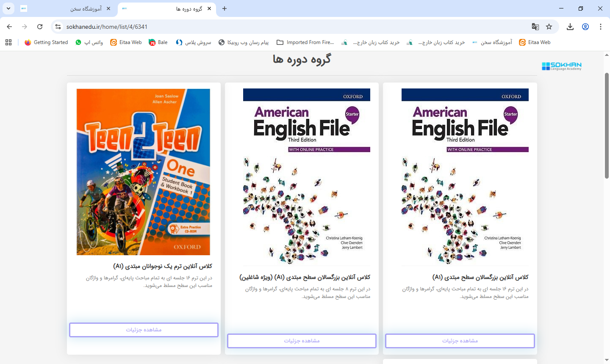Screen dimensions: 610x364
Task: Click the Google Translate icon in address bar
Action: point(535,26)
